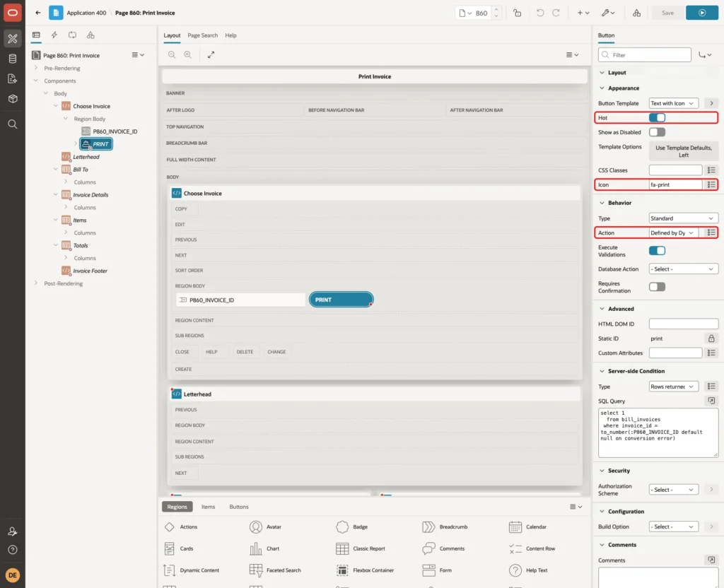This screenshot has width=724, height=588.
Task: Go back with the left arrow
Action: click(38, 13)
